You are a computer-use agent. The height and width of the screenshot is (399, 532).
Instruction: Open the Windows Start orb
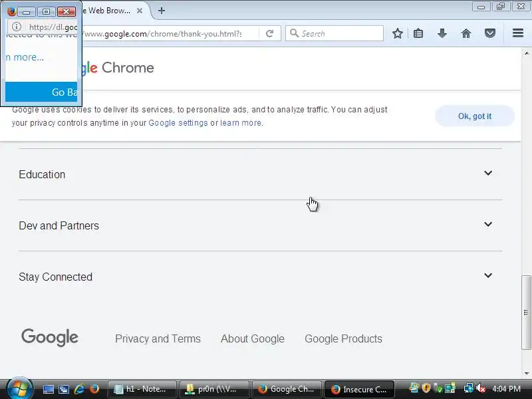19,388
